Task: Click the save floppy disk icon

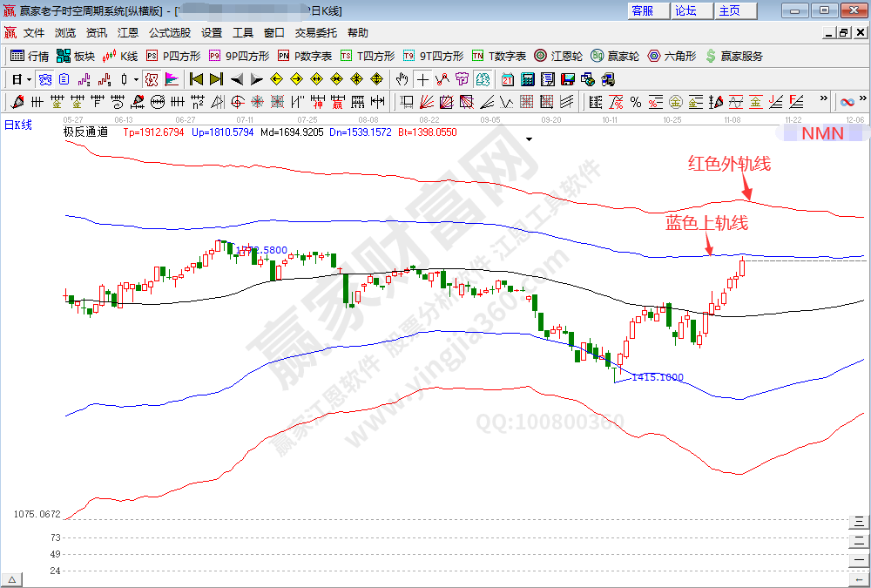Action: point(567,79)
